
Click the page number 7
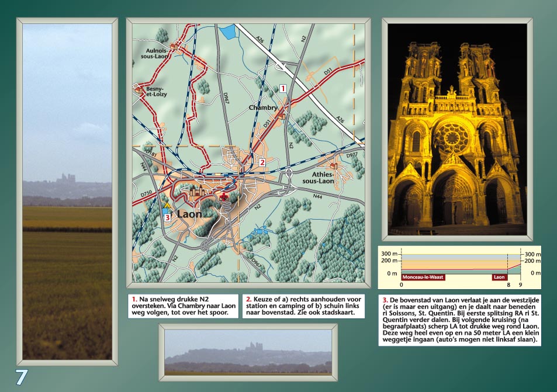pyautogui.click(x=21, y=377)
